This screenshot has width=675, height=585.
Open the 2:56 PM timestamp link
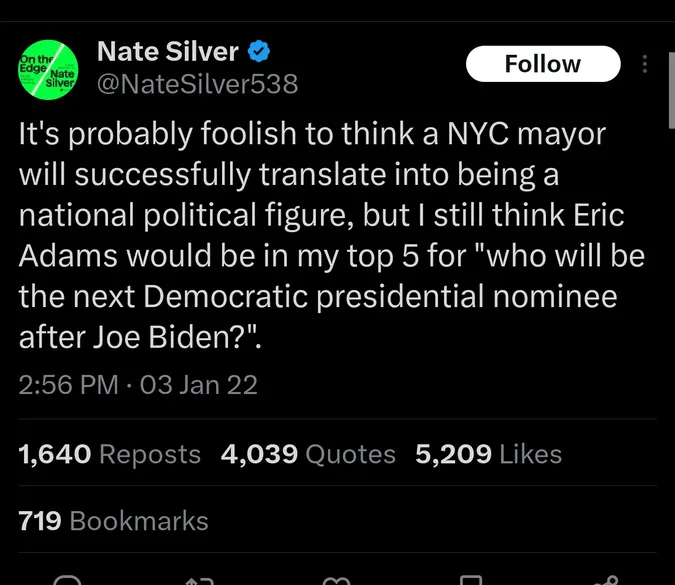point(68,384)
